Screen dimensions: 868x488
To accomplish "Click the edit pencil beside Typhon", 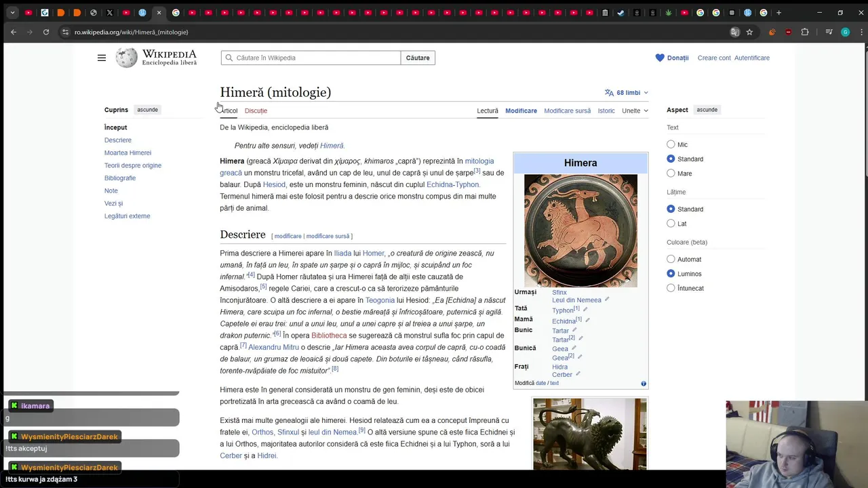I will [585, 309].
